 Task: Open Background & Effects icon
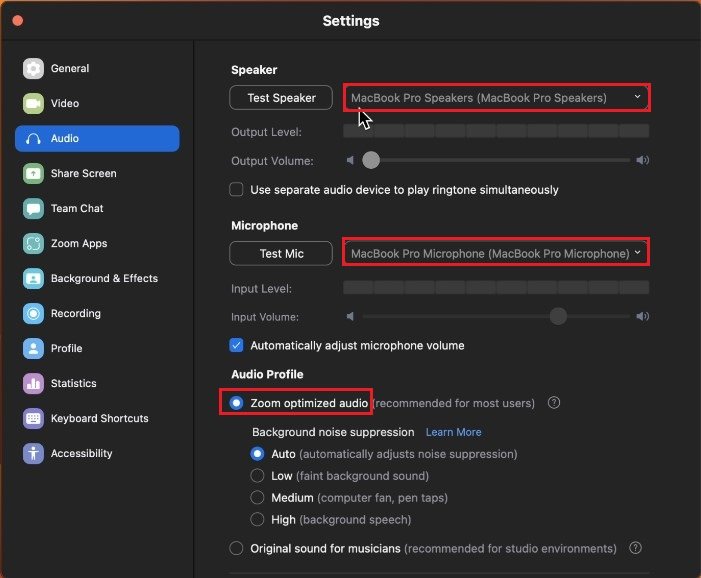[x=33, y=279]
